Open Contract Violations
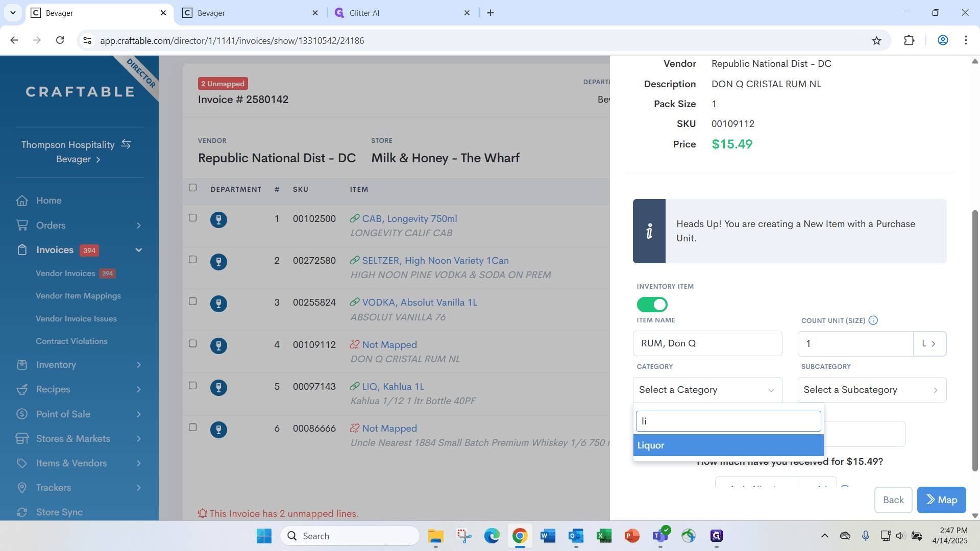The width and height of the screenshot is (980, 551). coord(71,341)
